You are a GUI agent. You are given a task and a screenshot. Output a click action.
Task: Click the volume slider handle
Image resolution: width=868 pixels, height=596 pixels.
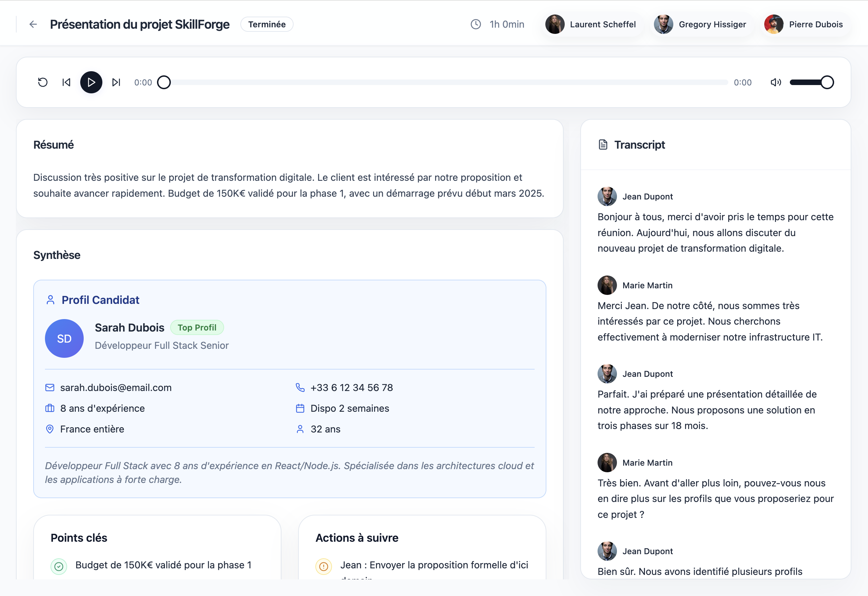tap(827, 82)
